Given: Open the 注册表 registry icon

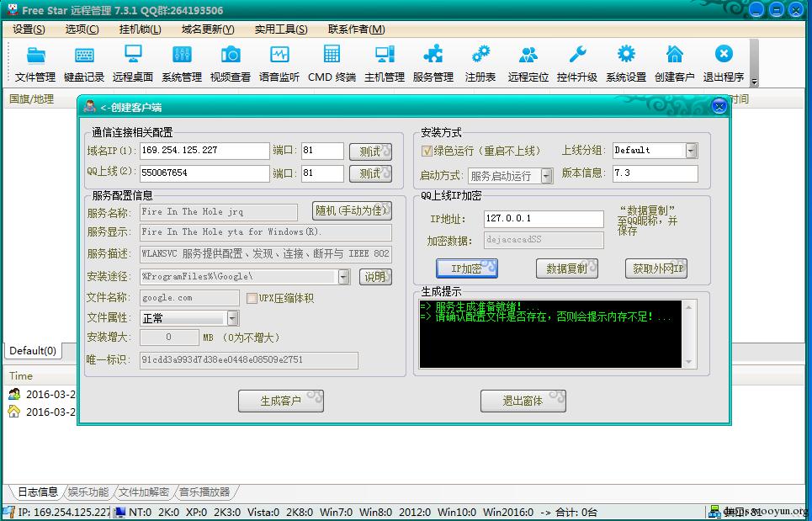Looking at the screenshot, I should [480, 63].
